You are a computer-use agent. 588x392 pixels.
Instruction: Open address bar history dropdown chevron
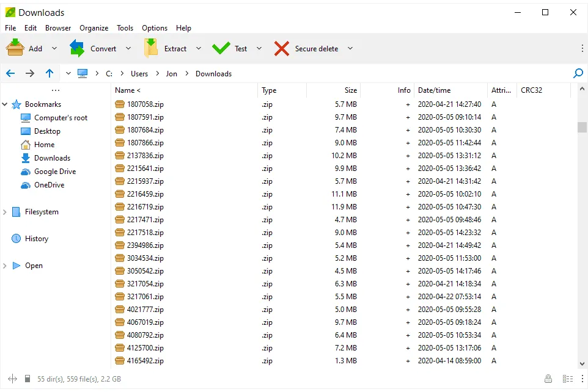[x=68, y=73]
